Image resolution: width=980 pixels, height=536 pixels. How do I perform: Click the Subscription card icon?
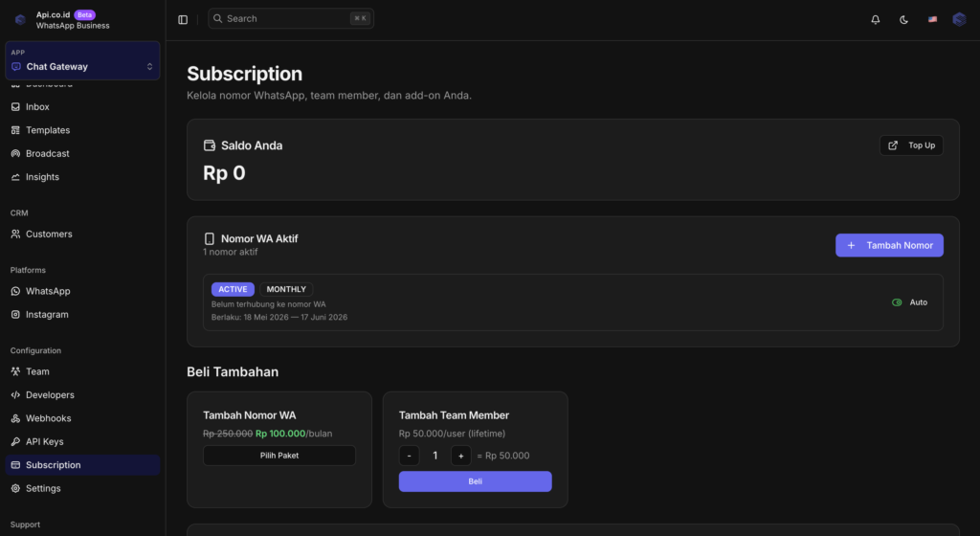[x=15, y=465]
